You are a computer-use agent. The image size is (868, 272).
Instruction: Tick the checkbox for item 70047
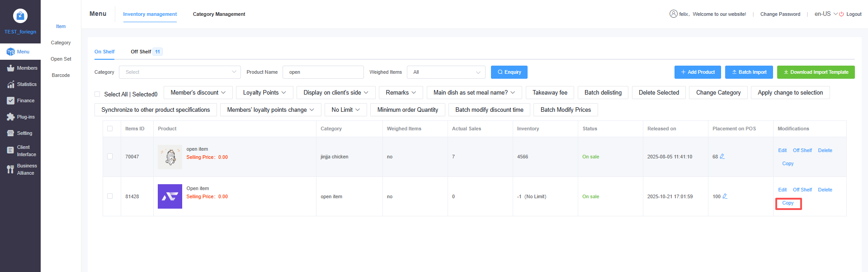(110, 157)
